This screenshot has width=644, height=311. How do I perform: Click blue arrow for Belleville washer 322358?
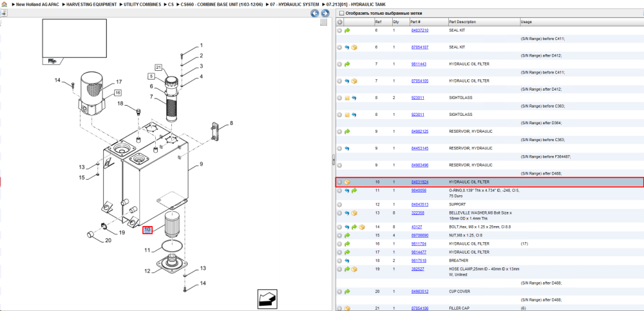coord(347,213)
